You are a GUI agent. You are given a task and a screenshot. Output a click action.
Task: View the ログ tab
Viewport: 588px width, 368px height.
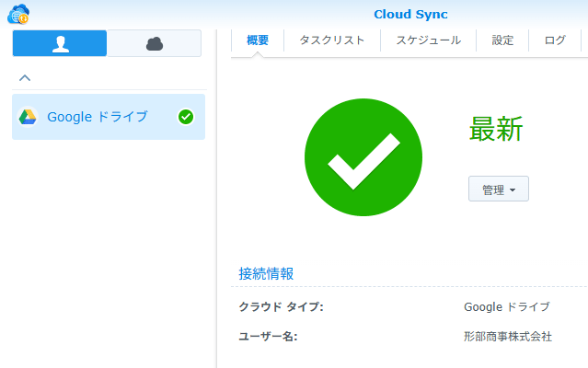click(x=555, y=40)
